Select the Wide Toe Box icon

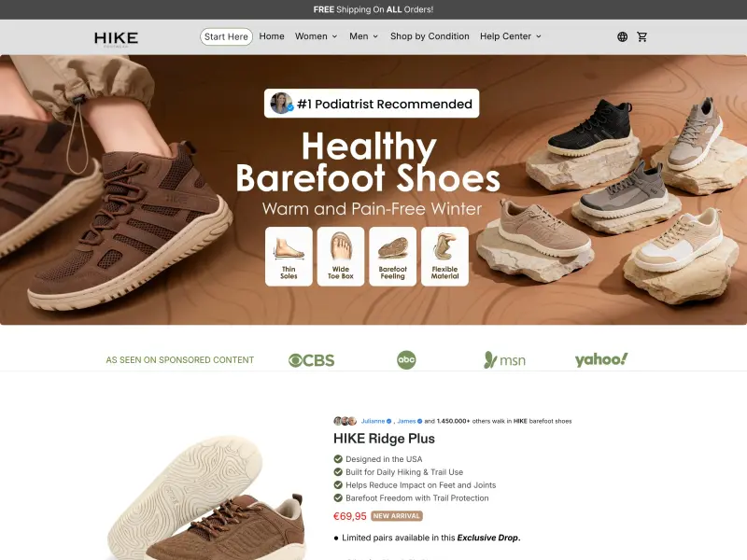(341, 256)
